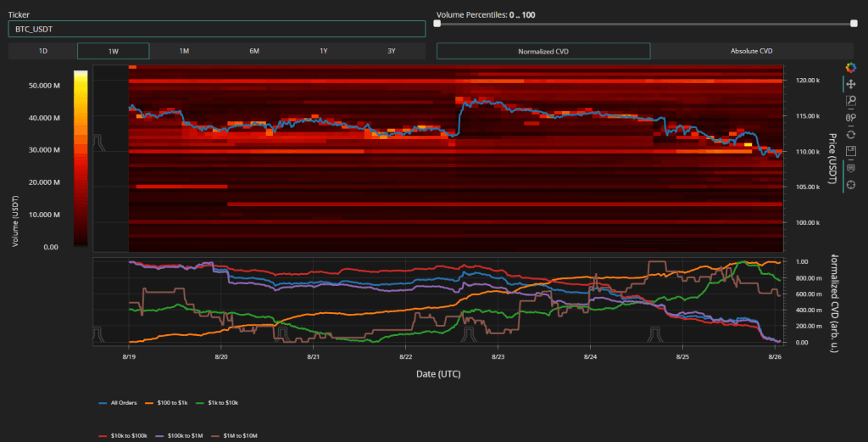Click the 8/22 date axis label
868x442 pixels.
click(406, 356)
